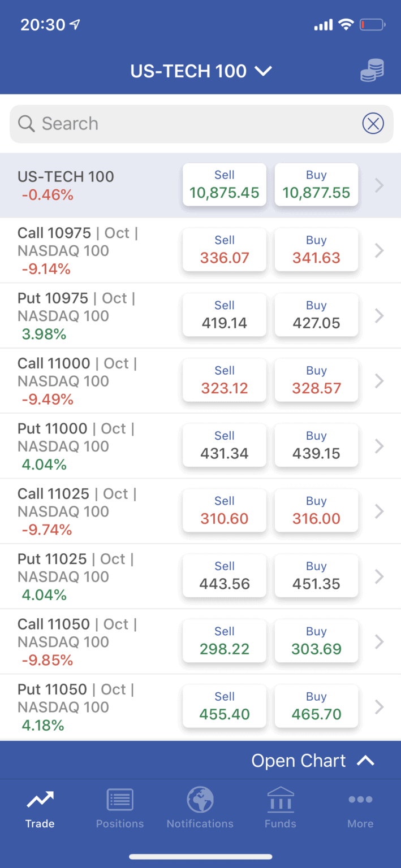This screenshot has width=401, height=868.
Task: Tap the coin stack icon in the header
Action: point(372,71)
